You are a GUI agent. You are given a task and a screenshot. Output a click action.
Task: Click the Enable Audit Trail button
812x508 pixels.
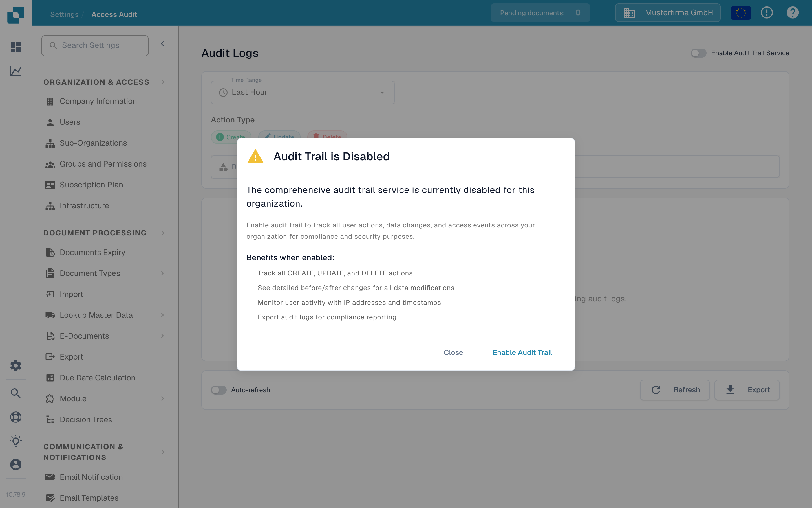pos(522,353)
